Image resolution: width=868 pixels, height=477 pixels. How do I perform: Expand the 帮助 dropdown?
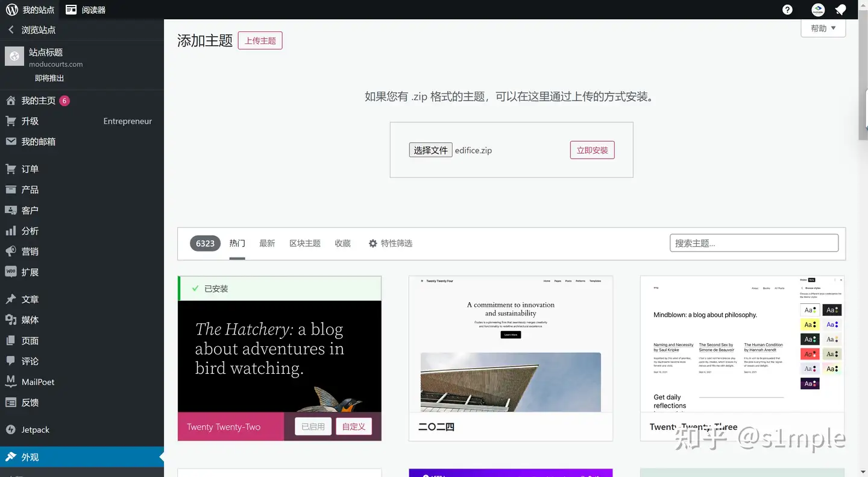coord(823,28)
